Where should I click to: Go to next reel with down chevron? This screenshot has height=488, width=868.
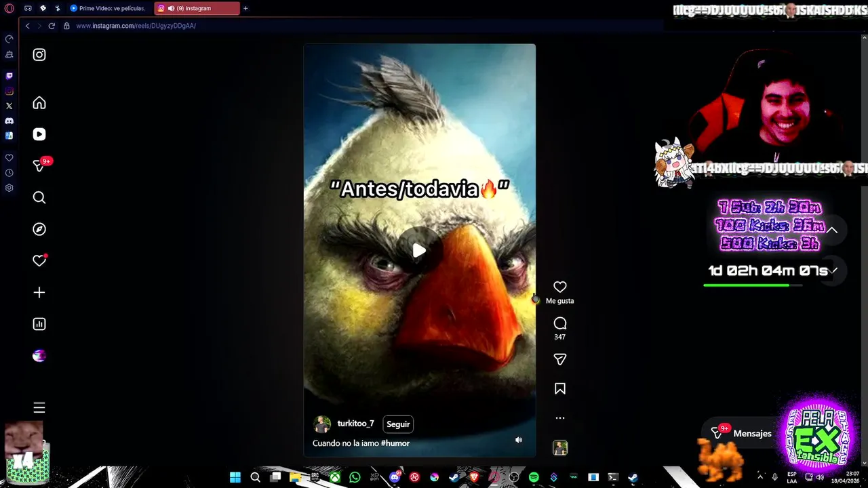pyautogui.click(x=833, y=270)
